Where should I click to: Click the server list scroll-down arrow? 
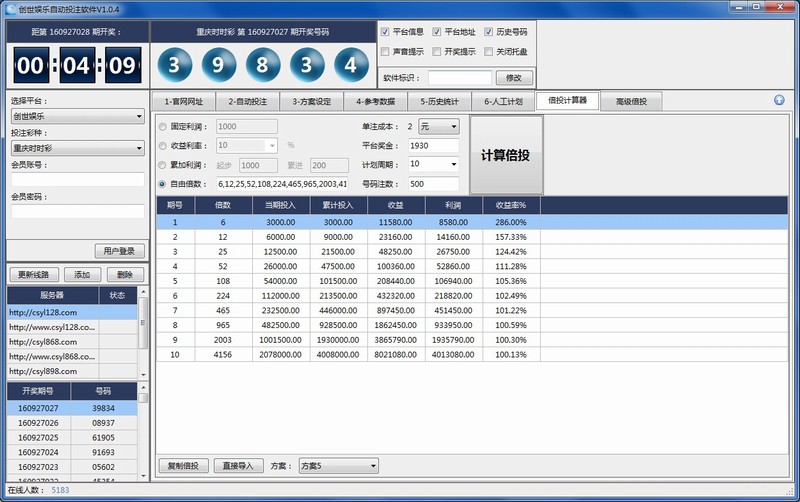click(142, 372)
